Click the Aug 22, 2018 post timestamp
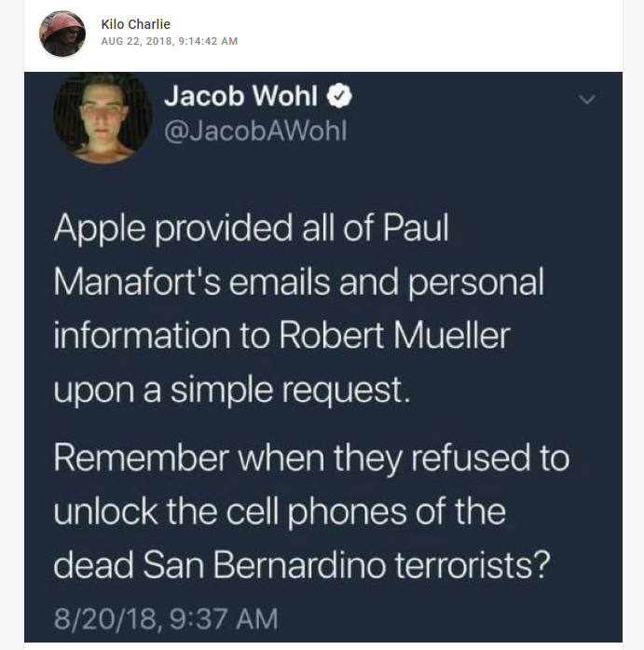This screenshot has height=650, width=644. click(170, 41)
